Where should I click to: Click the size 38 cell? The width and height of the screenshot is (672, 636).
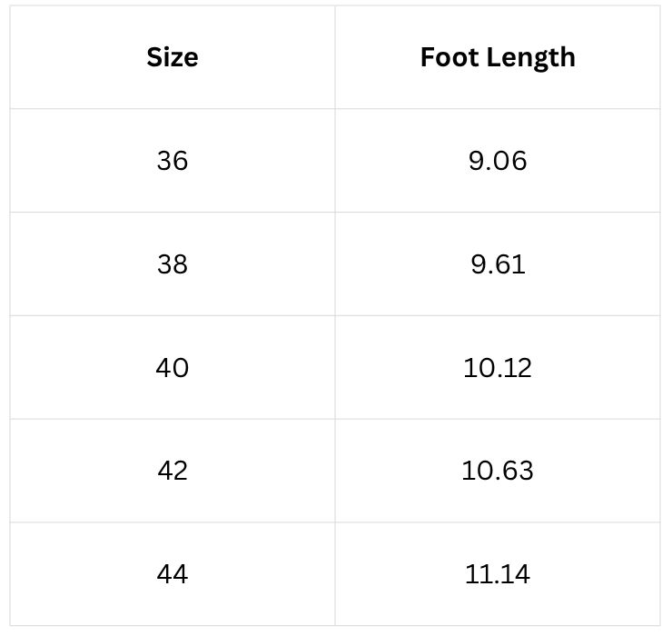click(173, 264)
